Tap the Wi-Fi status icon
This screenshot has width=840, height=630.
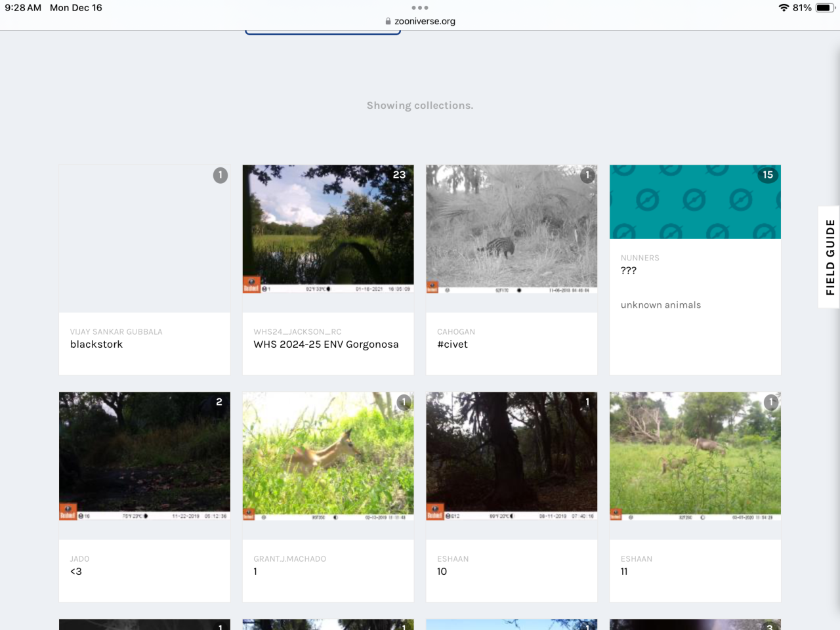pos(784,8)
